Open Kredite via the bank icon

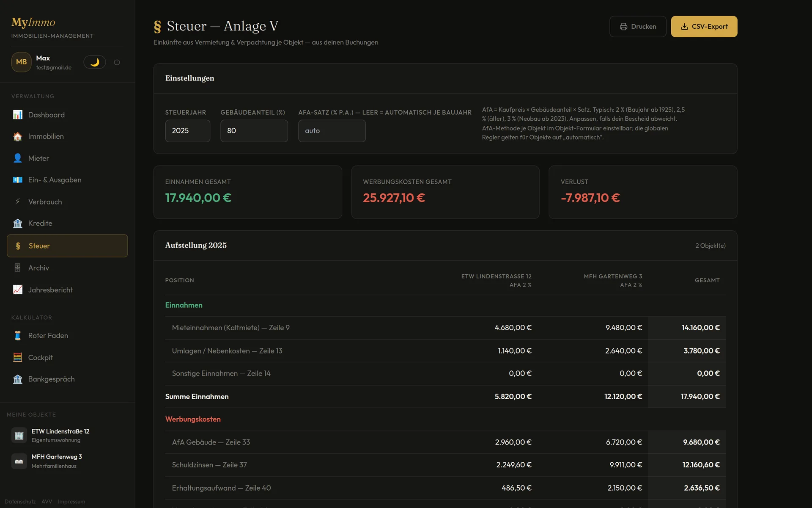18,224
